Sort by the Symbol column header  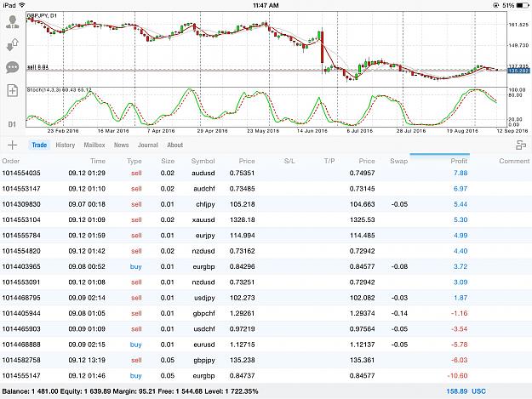pyautogui.click(x=203, y=161)
